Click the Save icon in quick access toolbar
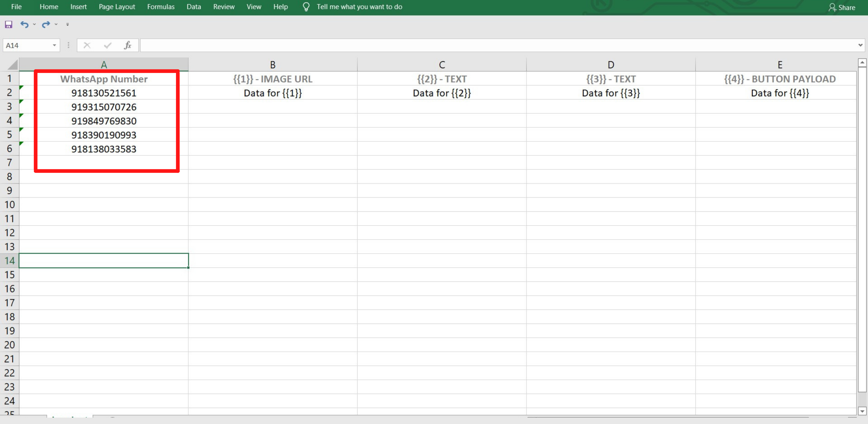The width and height of the screenshot is (868, 424). 8,24
